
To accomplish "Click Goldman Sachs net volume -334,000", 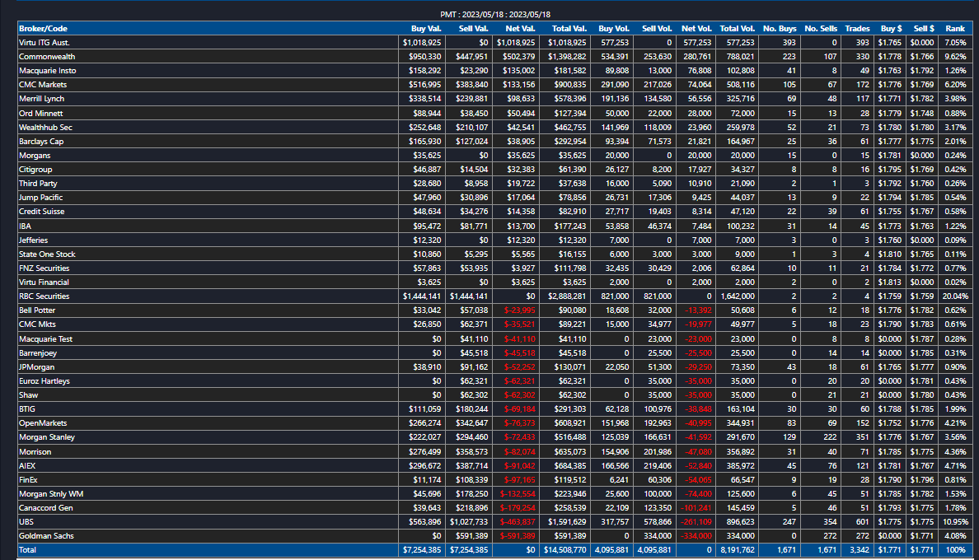I will click(x=696, y=536).
